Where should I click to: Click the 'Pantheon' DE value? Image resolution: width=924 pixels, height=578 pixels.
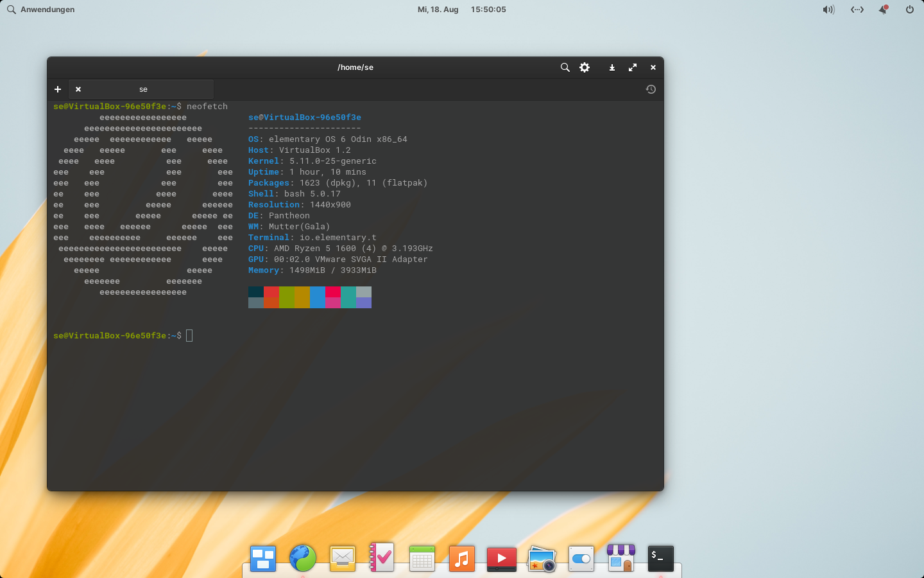[x=289, y=216]
